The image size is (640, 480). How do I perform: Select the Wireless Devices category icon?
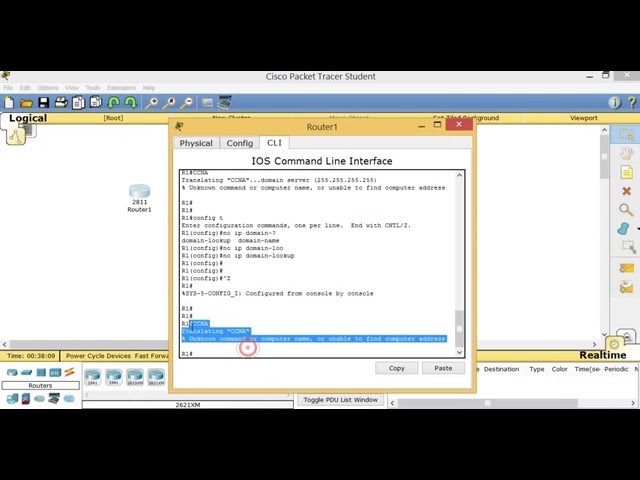[x=55, y=372]
